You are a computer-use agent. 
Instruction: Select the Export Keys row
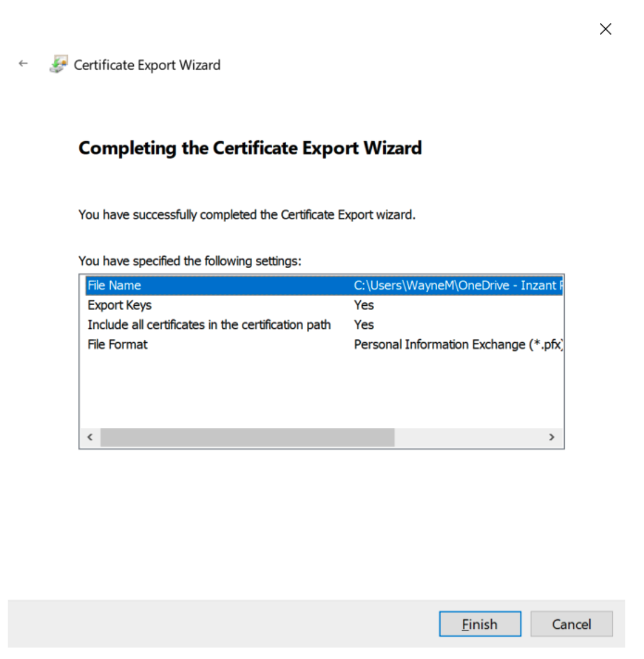point(324,305)
